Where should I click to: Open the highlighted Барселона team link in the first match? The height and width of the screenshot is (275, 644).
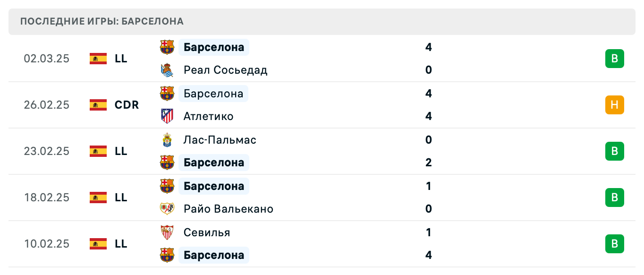tap(213, 47)
